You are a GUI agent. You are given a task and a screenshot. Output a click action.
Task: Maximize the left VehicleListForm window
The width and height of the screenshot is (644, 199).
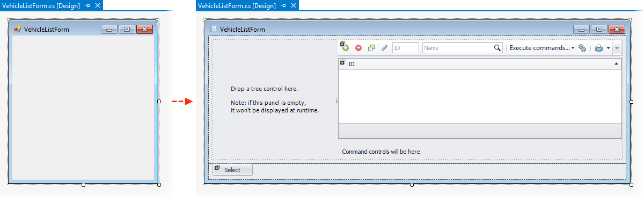coord(127,30)
